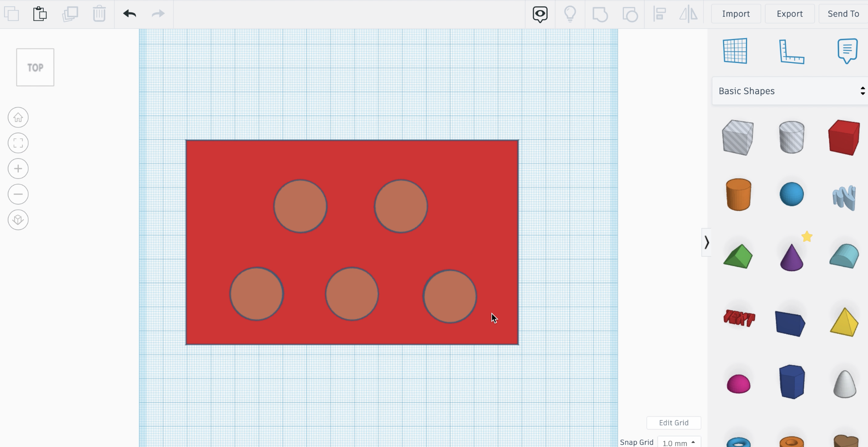This screenshot has width=868, height=447.
Task: Click the TOP view cube
Action: [x=35, y=67]
